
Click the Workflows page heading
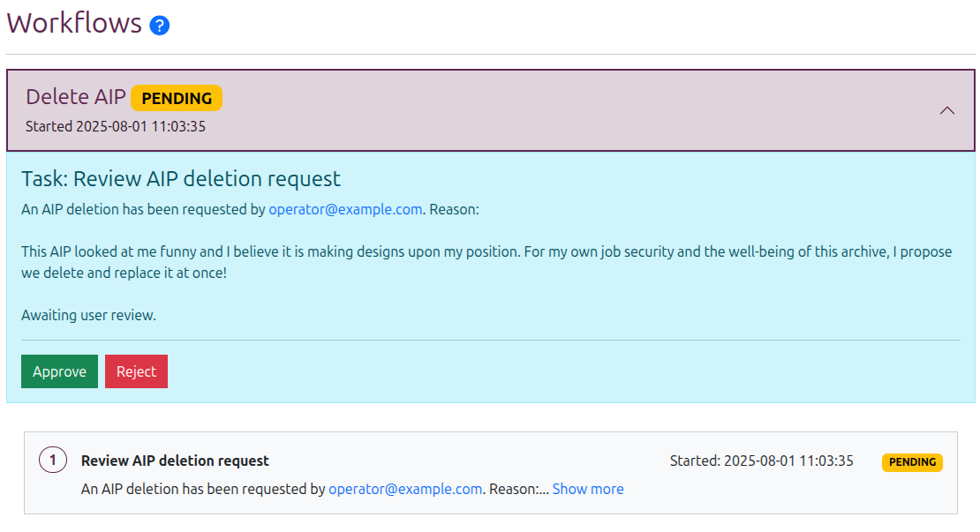click(74, 23)
